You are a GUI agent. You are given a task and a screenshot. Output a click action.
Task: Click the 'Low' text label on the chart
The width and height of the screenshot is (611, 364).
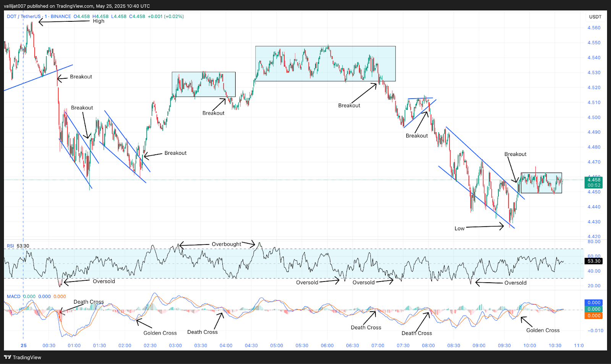(459, 228)
